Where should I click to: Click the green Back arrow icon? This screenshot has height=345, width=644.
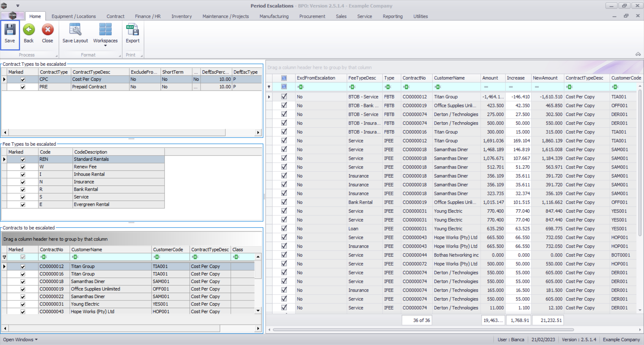pyautogui.click(x=29, y=30)
